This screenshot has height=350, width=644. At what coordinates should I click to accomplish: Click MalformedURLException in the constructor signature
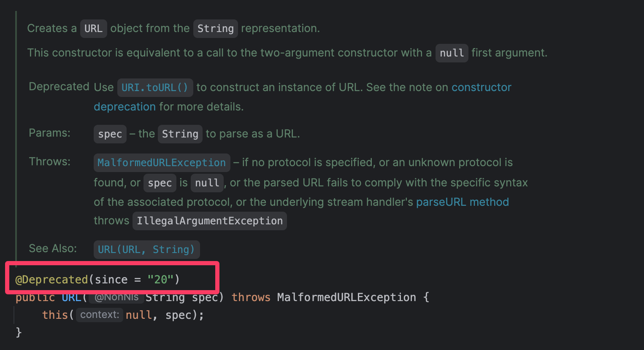click(346, 298)
